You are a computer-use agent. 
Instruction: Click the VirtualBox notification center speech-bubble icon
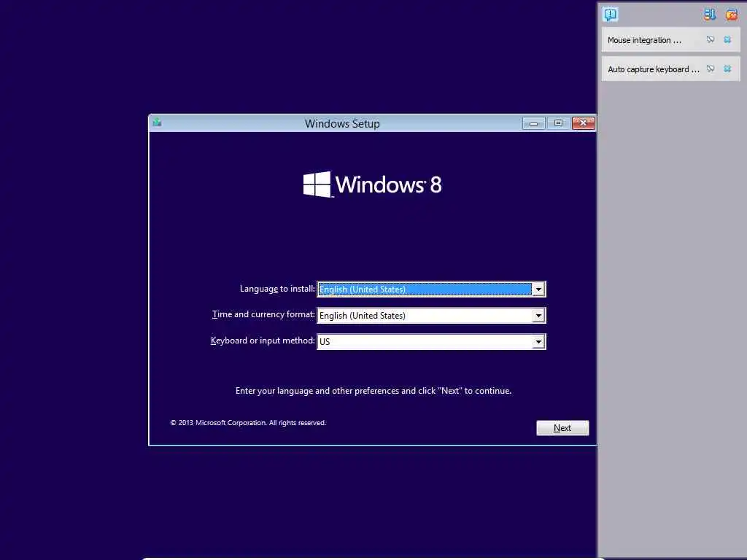coord(611,15)
